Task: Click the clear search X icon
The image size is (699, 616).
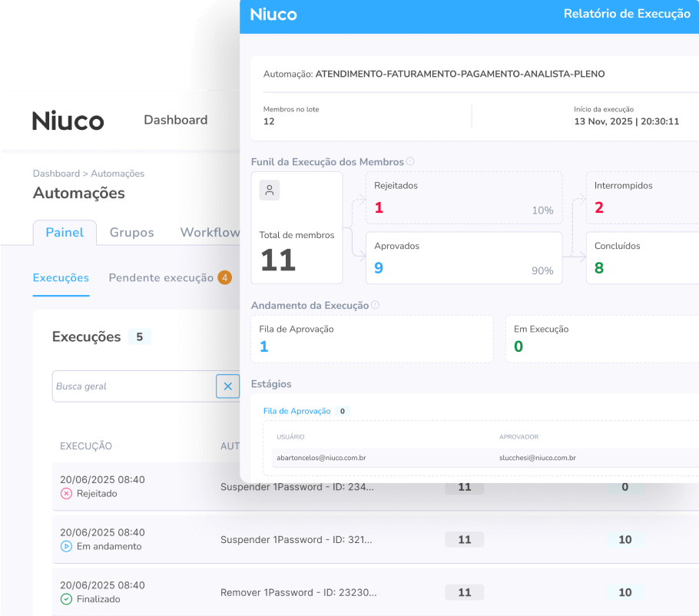Action: click(227, 386)
